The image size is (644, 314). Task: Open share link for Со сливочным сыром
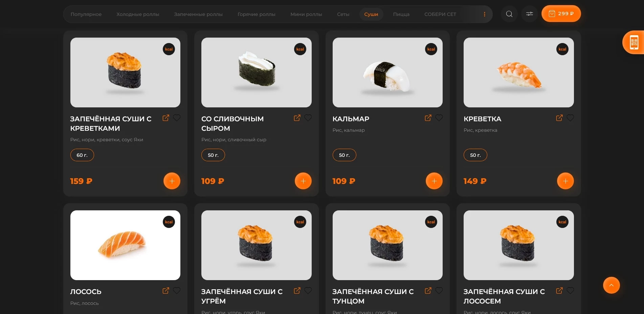(297, 118)
